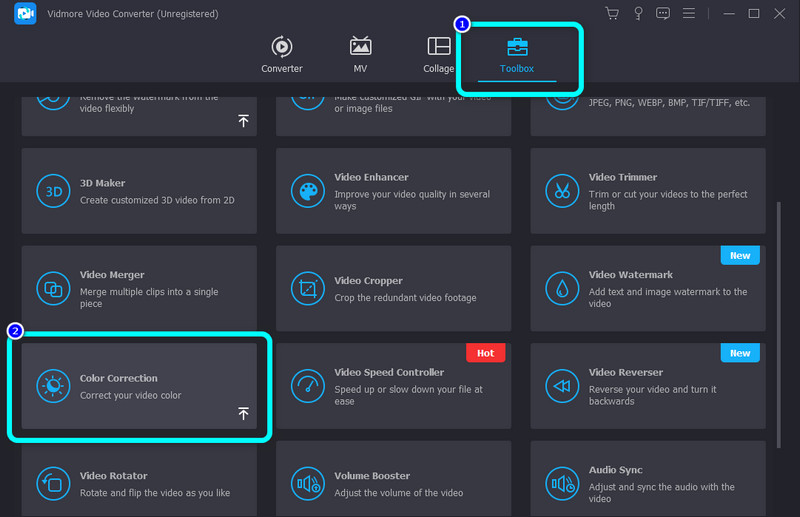Open the hamburger menu in title bar

(689, 13)
